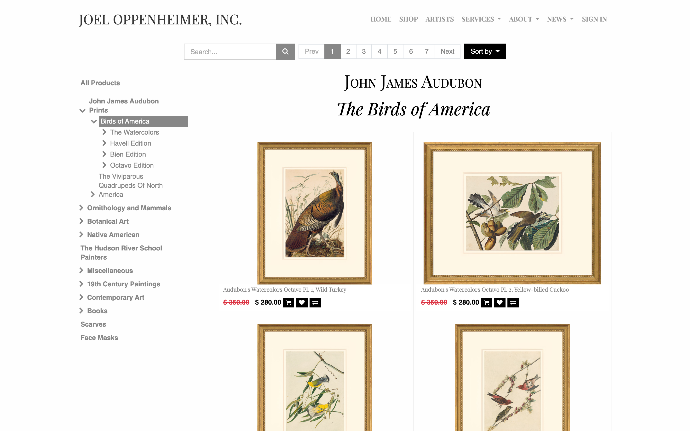
Task: Click the Sign In link
Action: point(594,19)
